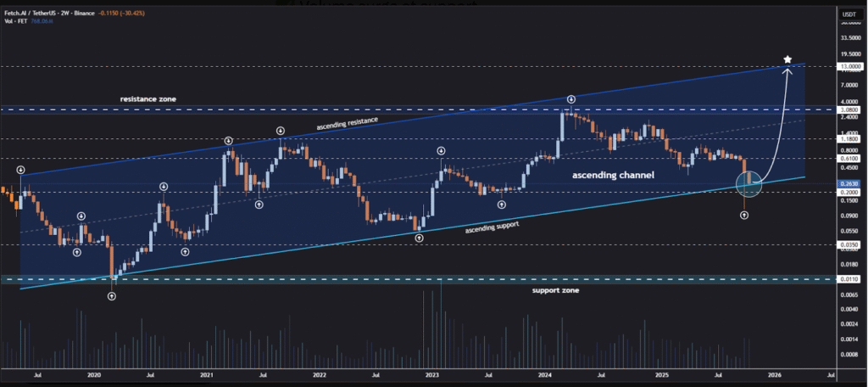The width and height of the screenshot is (868, 387).
Task: Select the circle highlight on the latest candle
Action: tap(751, 182)
